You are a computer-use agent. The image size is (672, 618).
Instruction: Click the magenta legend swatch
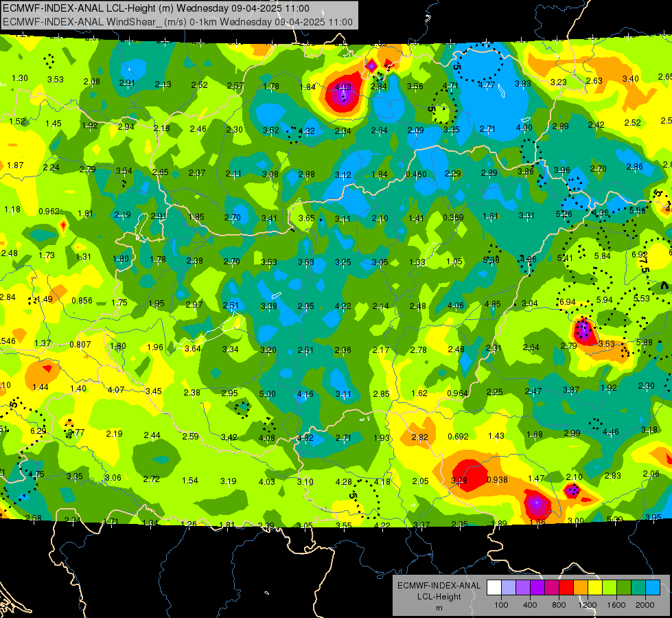[552, 587]
